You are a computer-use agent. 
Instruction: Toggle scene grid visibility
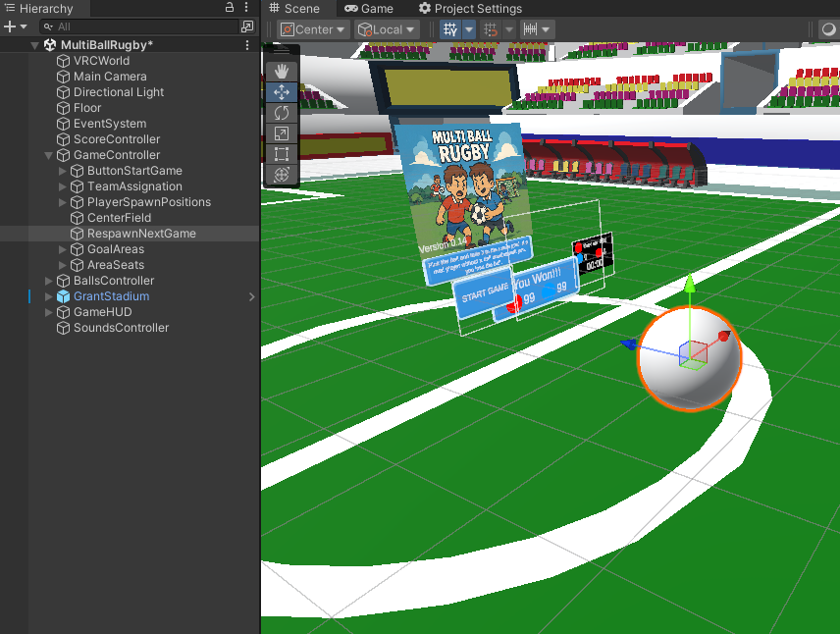click(450, 29)
